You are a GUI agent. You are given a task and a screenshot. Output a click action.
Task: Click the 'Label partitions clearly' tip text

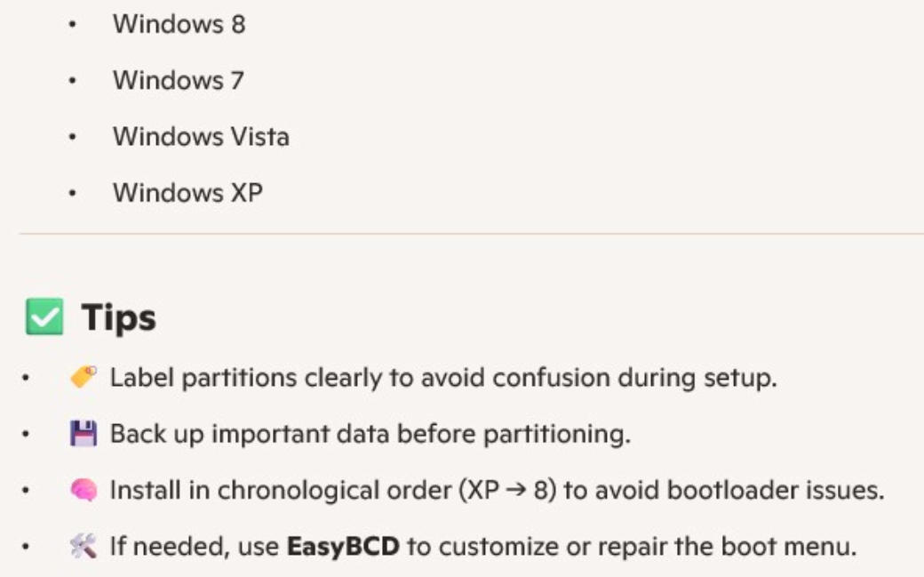pyautogui.click(x=443, y=377)
